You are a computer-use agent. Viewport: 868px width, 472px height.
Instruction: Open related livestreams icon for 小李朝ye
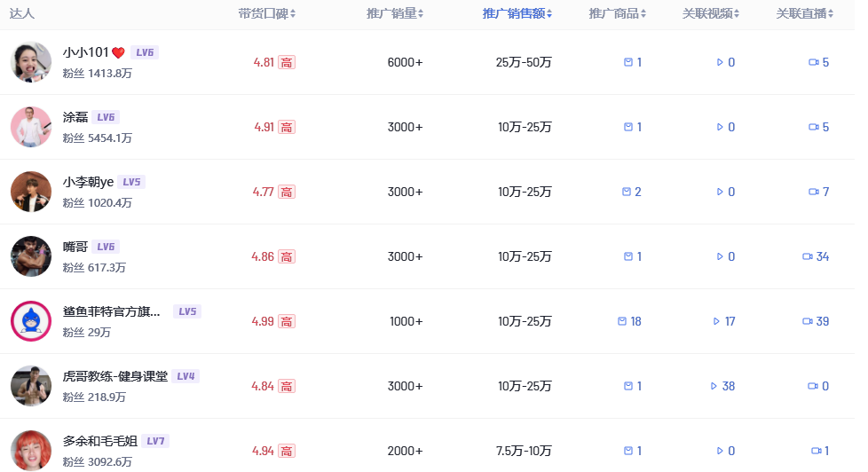click(x=814, y=192)
